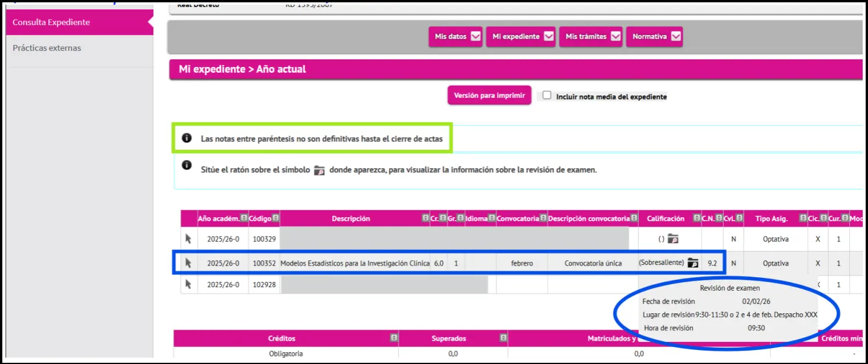Select Consulta Expediente in sidebar
The height and width of the screenshot is (364, 868).
[51, 22]
